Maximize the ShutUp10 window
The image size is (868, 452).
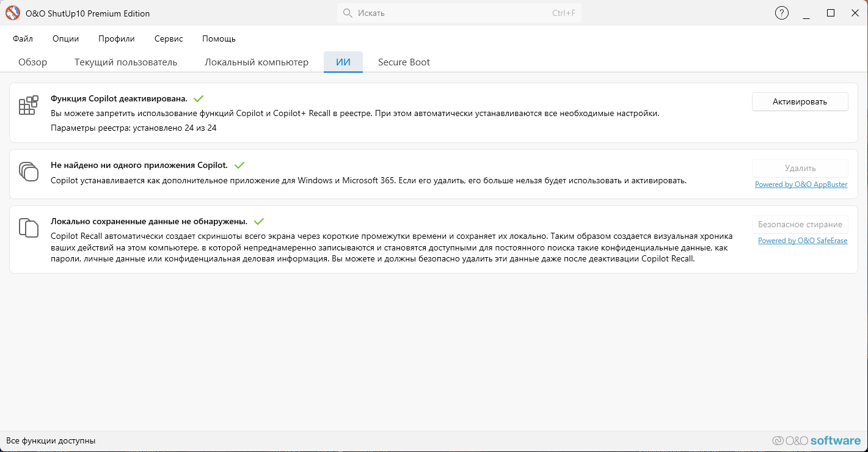pyautogui.click(x=831, y=13)
